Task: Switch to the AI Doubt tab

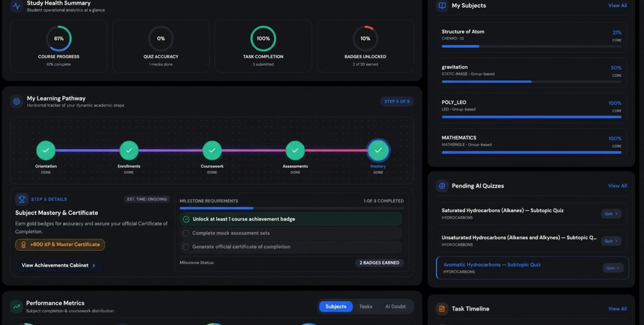Action: point(395,307)
